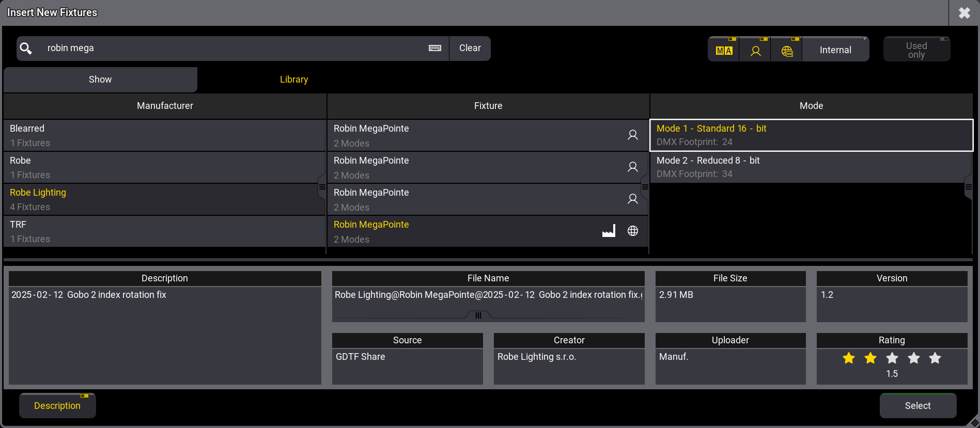Open the on-screen keyboard icon
The width and height of the screenshot is (980, 428).
pyautogui.click(x=435, y=48)
